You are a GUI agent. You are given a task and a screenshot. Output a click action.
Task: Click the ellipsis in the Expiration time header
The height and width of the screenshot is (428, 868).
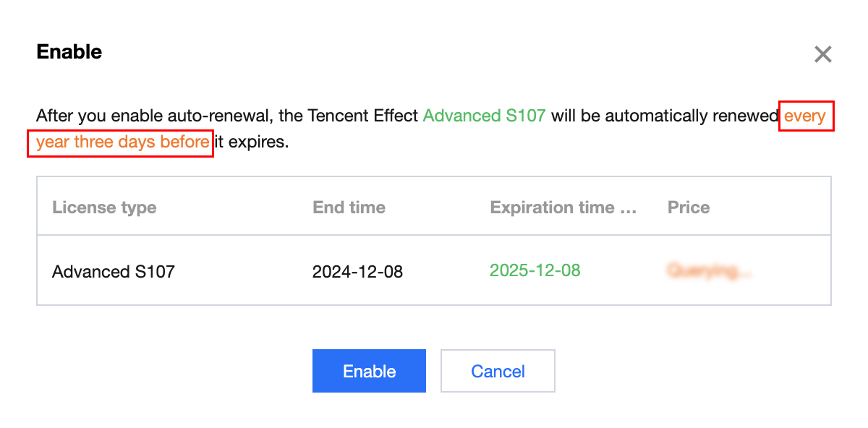pos(628,208)
